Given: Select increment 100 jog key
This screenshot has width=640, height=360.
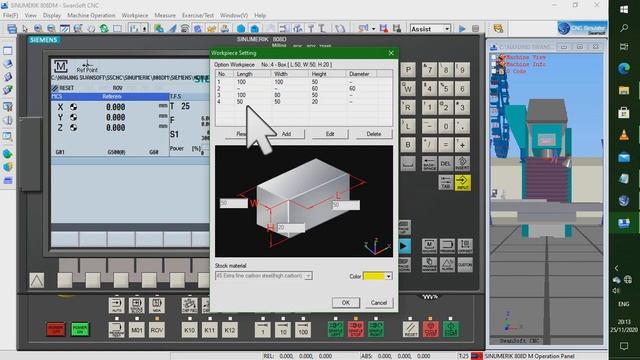Looking at the screenshot, I should (302, 329).
